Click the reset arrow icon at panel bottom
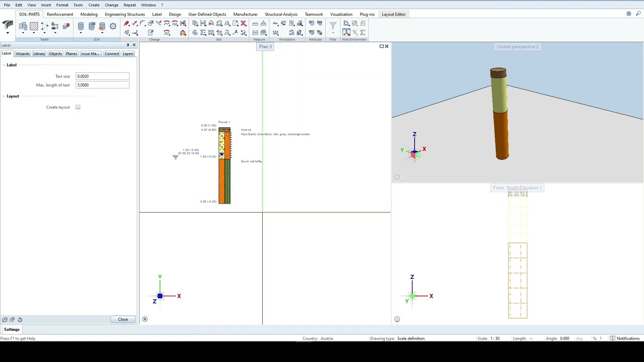 click(20, 319)
